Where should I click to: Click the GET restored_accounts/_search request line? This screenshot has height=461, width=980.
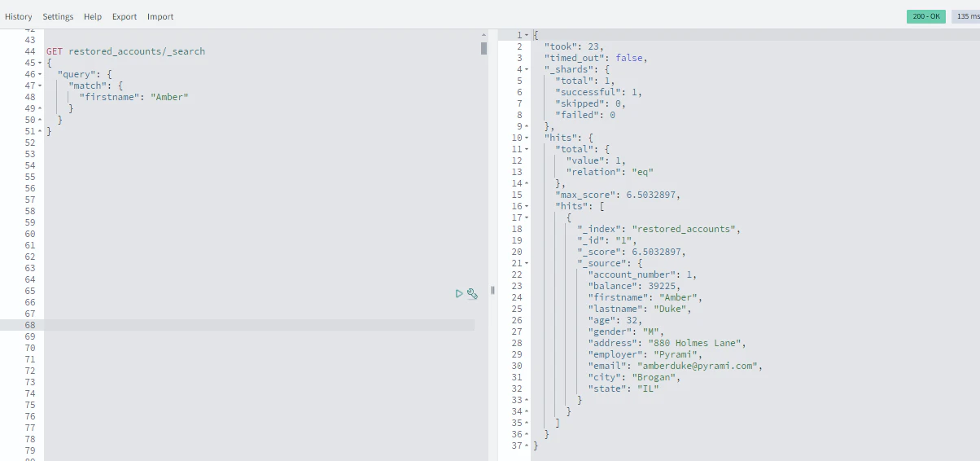pyautogui.click(x=125, y=51)
